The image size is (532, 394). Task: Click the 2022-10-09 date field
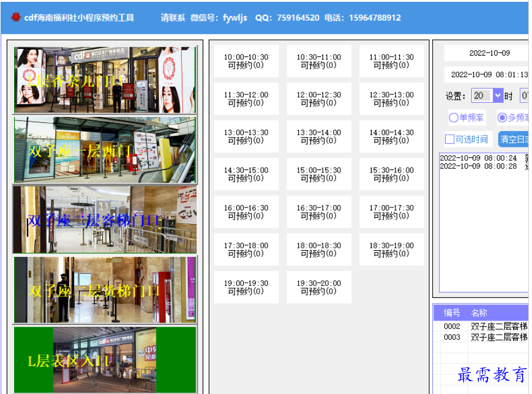coord(487,53)
